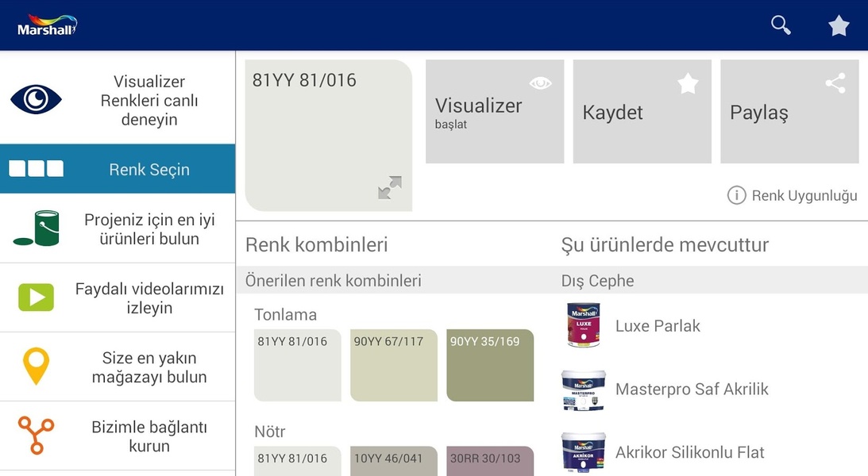Image resolution: width=868 pixels, height=476 pixels.
Task: Pick swatch 90YY 35/169
Action: click(x=490, y=366)
